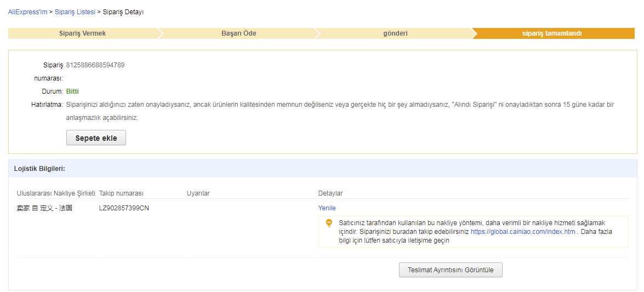This screenshot has width=644, height=292.
Task: Click the Yenile refresh link
Action: coord(327,208)
